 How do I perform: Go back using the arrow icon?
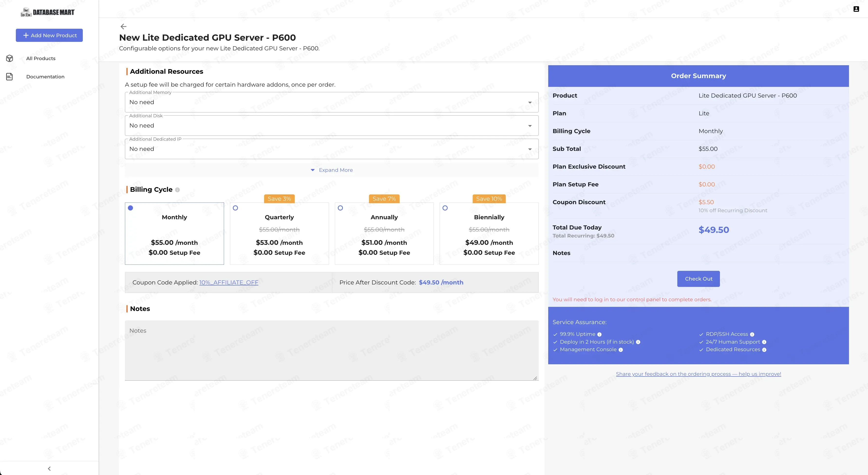(x=124, y=27)
